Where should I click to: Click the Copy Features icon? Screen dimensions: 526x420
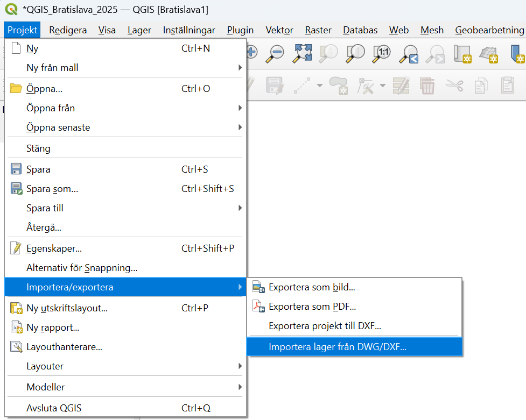pyautogui.click(x=481, y=86)
